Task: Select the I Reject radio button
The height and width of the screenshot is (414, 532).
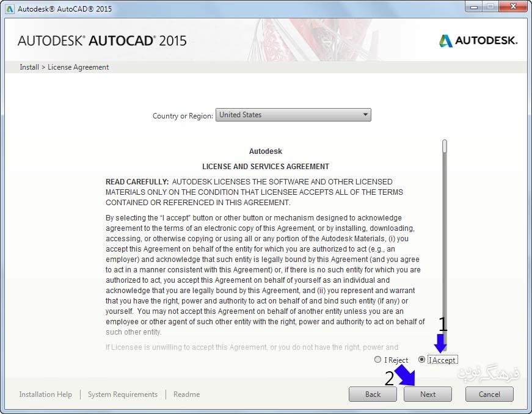Action: (x=377, y=360)
